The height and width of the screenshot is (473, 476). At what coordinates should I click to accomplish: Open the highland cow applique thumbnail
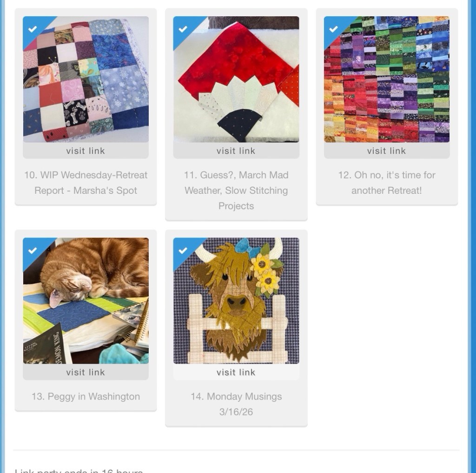pos(236,301)
